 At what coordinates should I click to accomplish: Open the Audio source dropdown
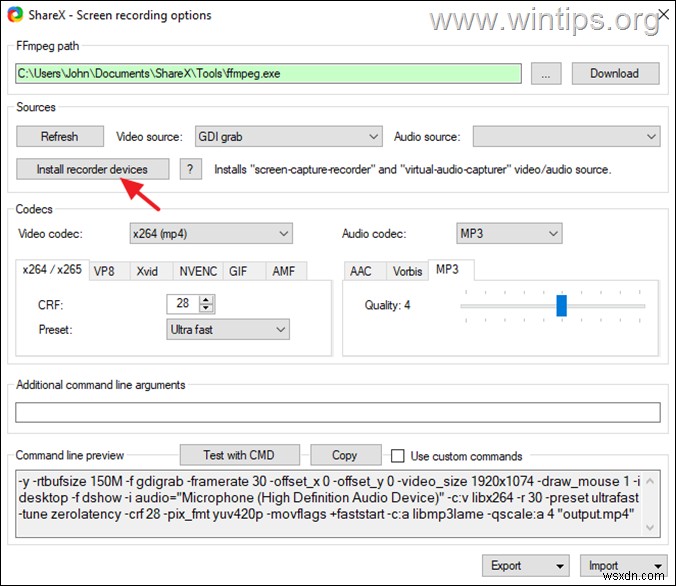pos(566,136)
